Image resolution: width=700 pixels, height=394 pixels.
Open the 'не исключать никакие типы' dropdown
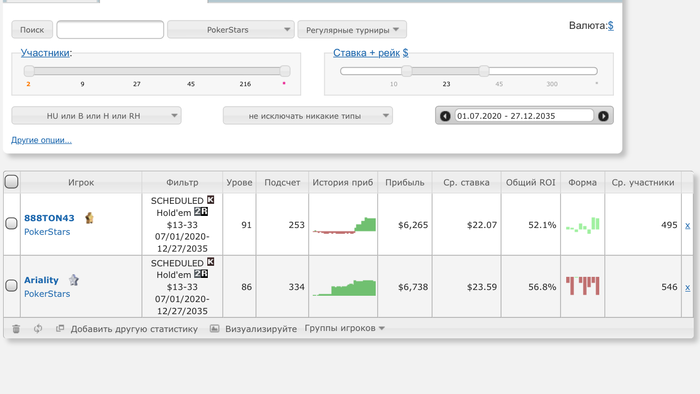(308, 116)
